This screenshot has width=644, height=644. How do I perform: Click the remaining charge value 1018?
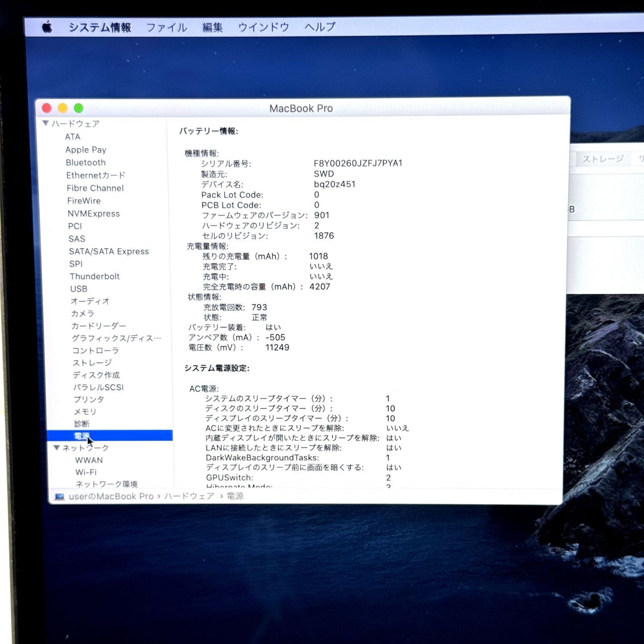(319, 256)
